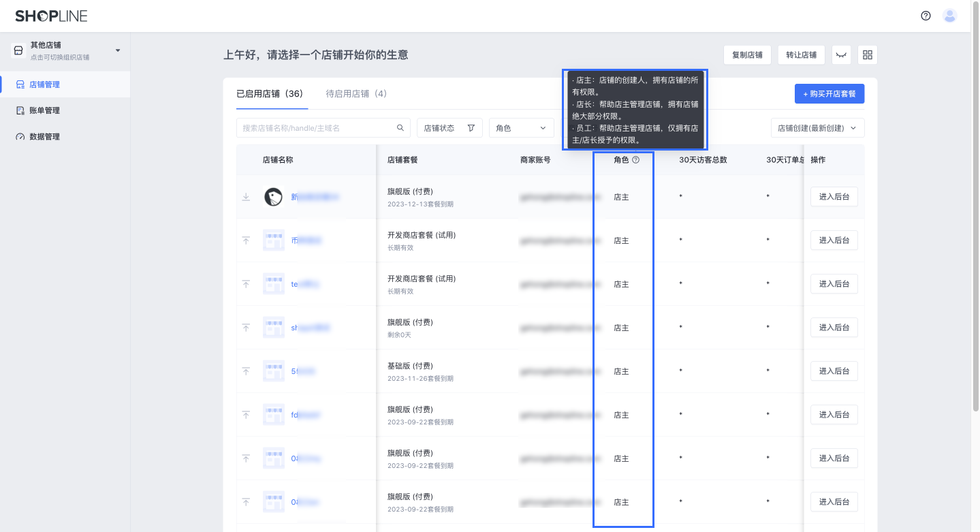Click 店主 role cell in the te store row
Viewport: 980px width, 532px height.
click(x=621, y=284)
